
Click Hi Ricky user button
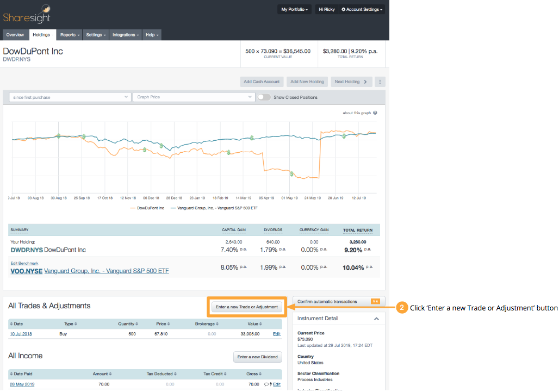[326, 9]
